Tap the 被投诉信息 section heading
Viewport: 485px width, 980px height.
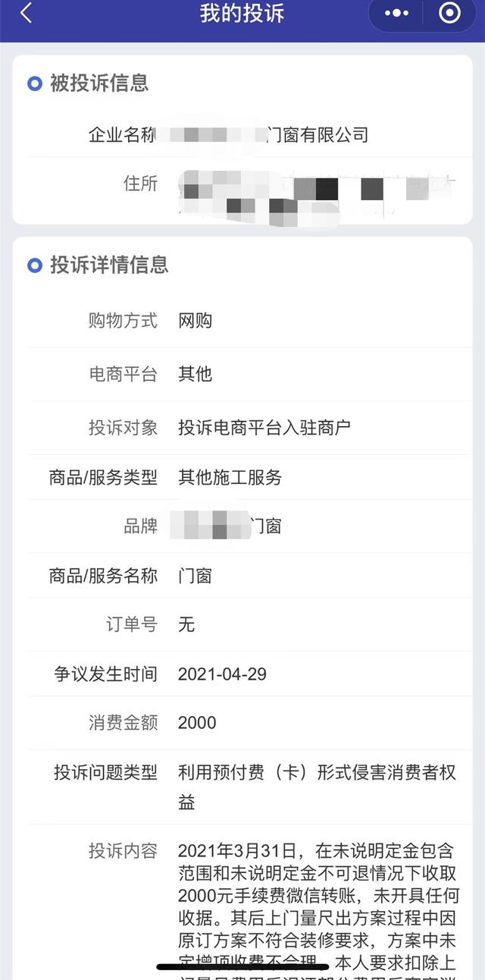tap(99, 83)
